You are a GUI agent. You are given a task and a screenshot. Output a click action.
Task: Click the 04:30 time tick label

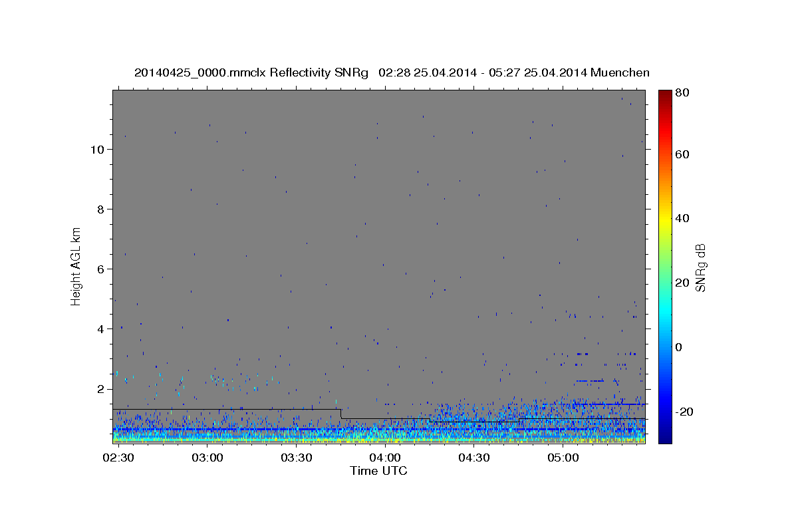(x=473, y=458)
